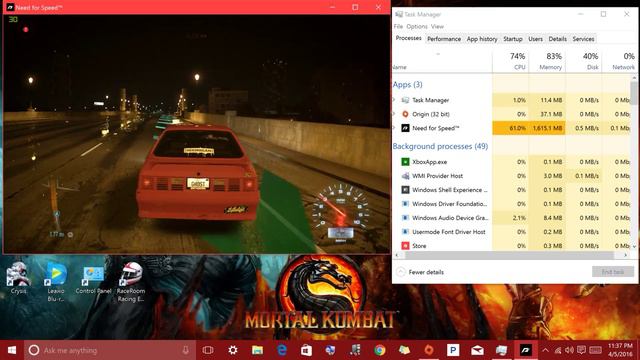The width and height of the screenshot is (640, 360).
Task: Switch to the App history tab
Action: tap(482, 39)
